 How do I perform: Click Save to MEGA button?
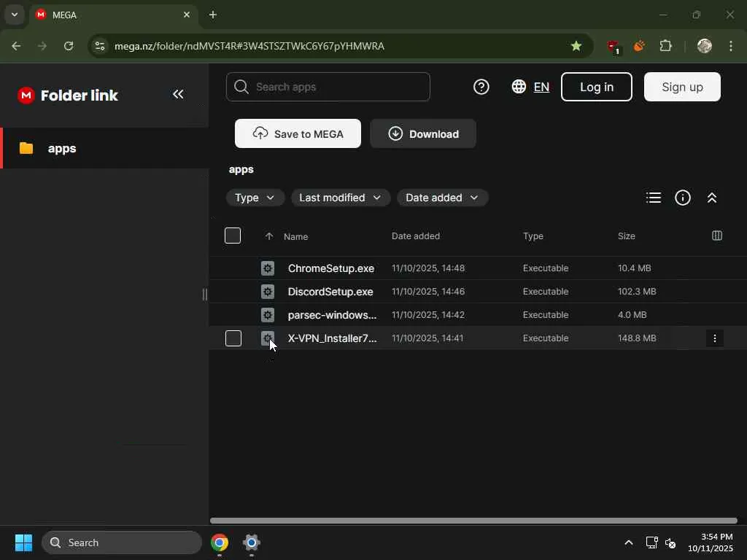tap(298, 134)
